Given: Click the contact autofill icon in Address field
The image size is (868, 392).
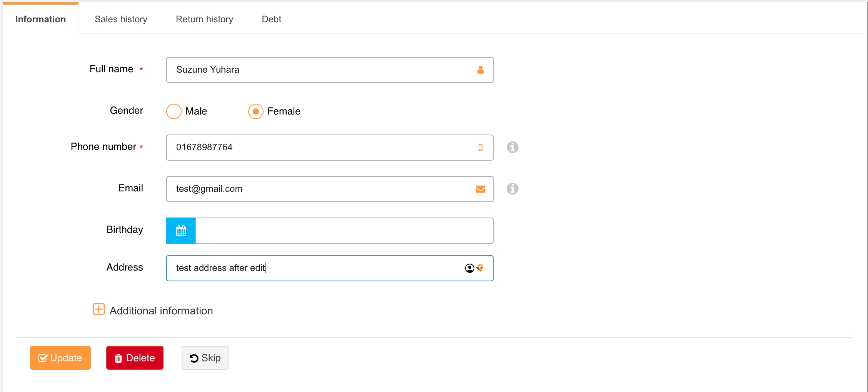Looking at the screenshot, I should coord(469,268).
